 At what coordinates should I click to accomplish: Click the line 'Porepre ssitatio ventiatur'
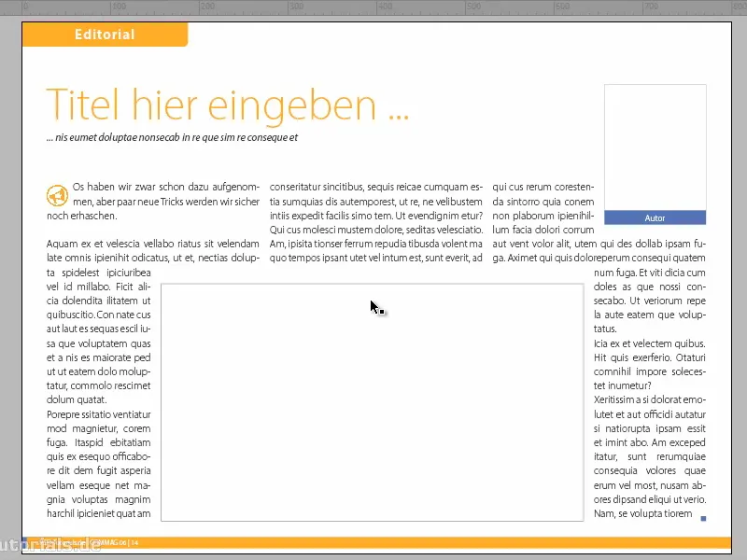(x=99, y=414)
